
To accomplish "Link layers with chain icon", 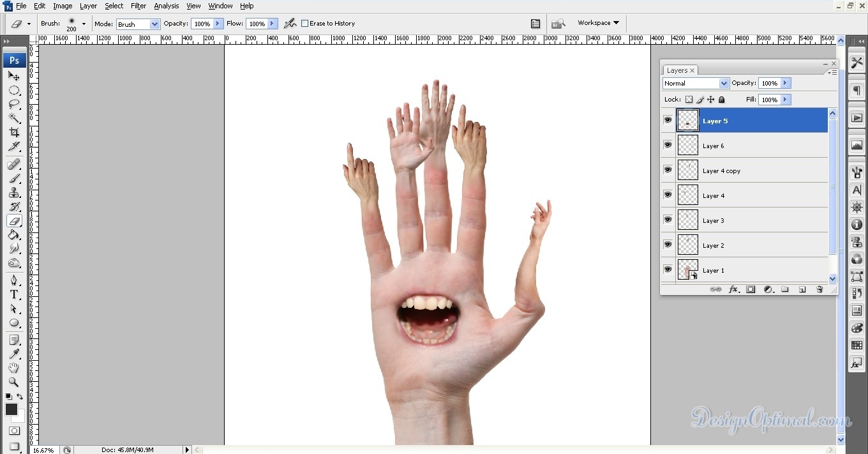I will 715,289.
